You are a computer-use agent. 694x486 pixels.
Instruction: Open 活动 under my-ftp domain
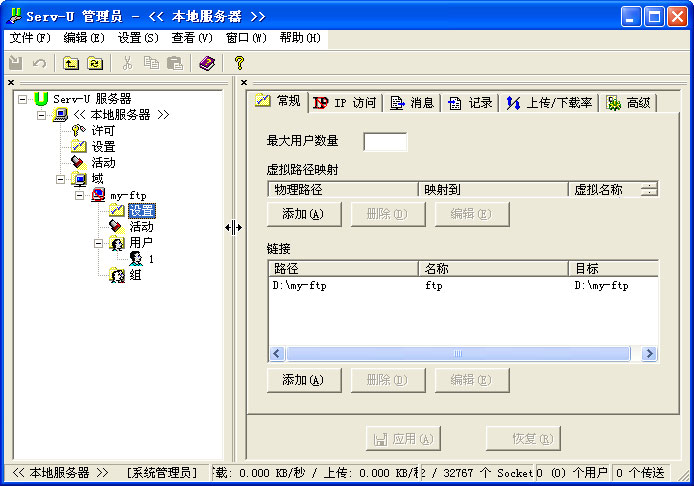click(x=141, y=227)
